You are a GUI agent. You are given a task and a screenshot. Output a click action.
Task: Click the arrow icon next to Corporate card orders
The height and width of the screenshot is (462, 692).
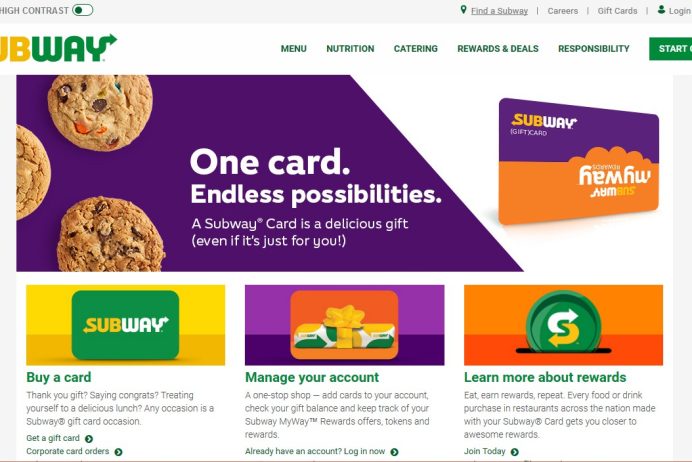pos(118,452)
